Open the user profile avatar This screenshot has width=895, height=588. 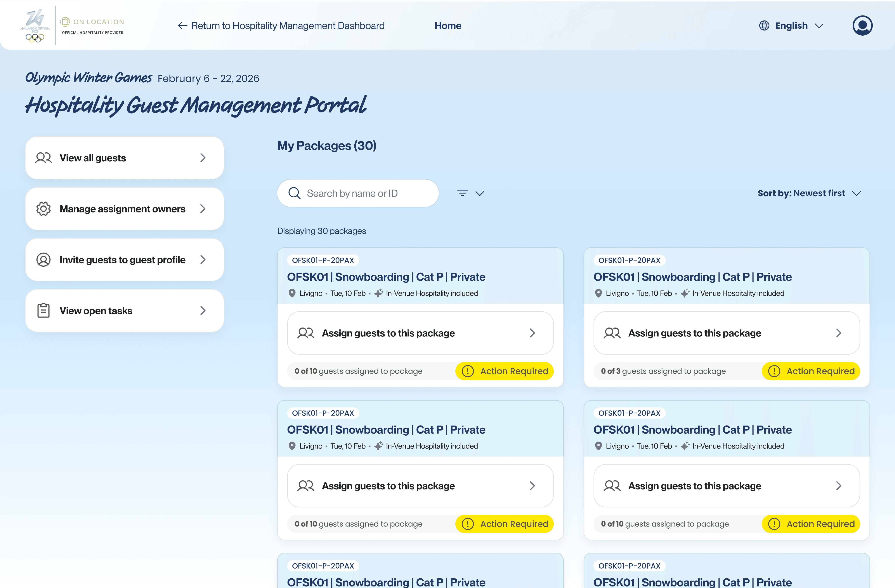[x=862, y=26]
